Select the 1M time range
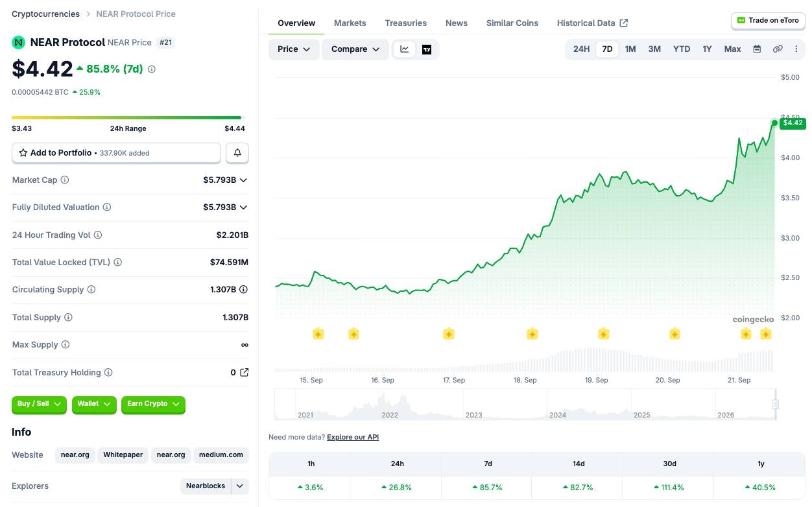Screen dimensions: 812x507 630,49
